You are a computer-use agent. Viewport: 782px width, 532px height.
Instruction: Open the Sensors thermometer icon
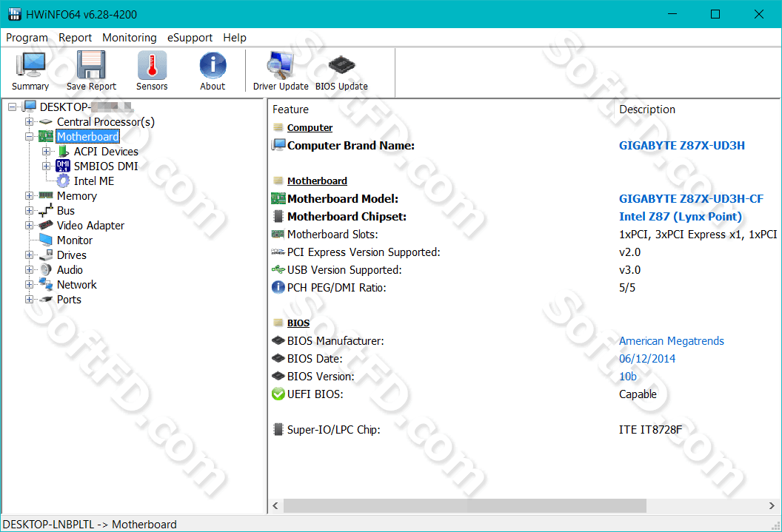coord(152,65)
